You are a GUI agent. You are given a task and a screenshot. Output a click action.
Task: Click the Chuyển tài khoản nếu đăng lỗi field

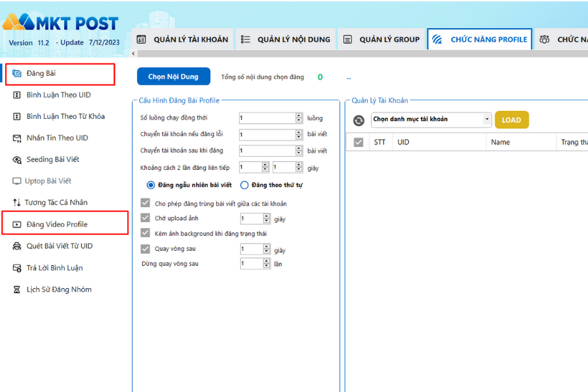pyautogui.click(x=267, y=135)
